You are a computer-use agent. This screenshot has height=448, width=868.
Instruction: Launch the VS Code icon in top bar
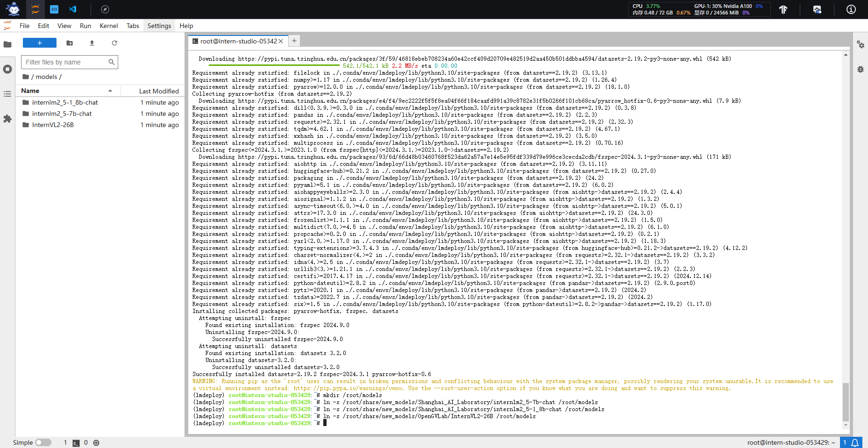(73, 9)
